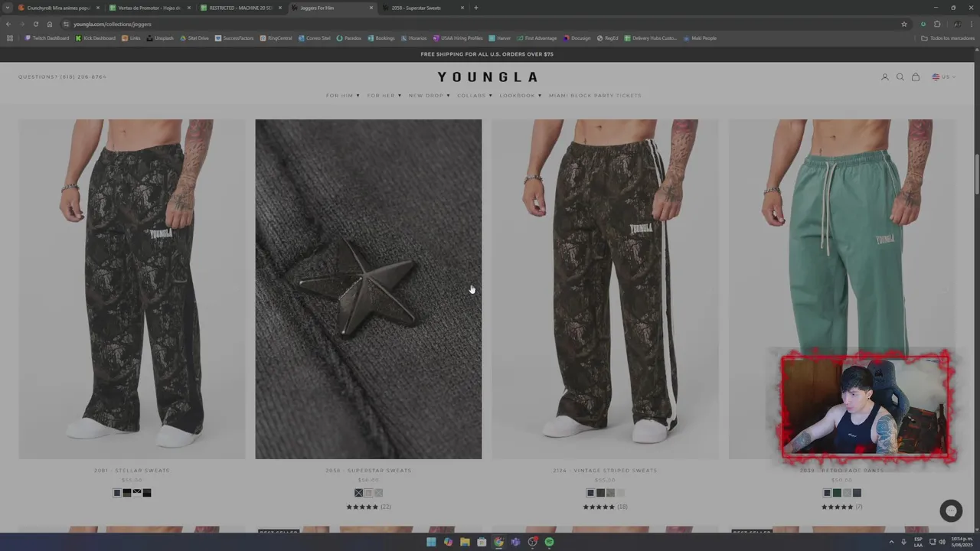Select last swatch for Retro Fade Pants
The height and width of the screenshot is (551, 980).
(857, 493)
